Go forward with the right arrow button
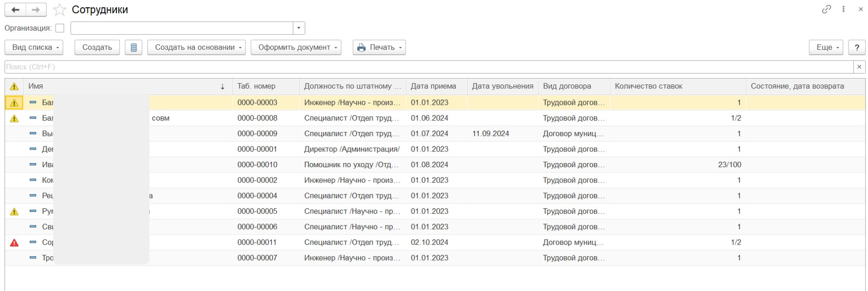Image resolution: width=868 pixels, height=291 pixels. [36, 9]
